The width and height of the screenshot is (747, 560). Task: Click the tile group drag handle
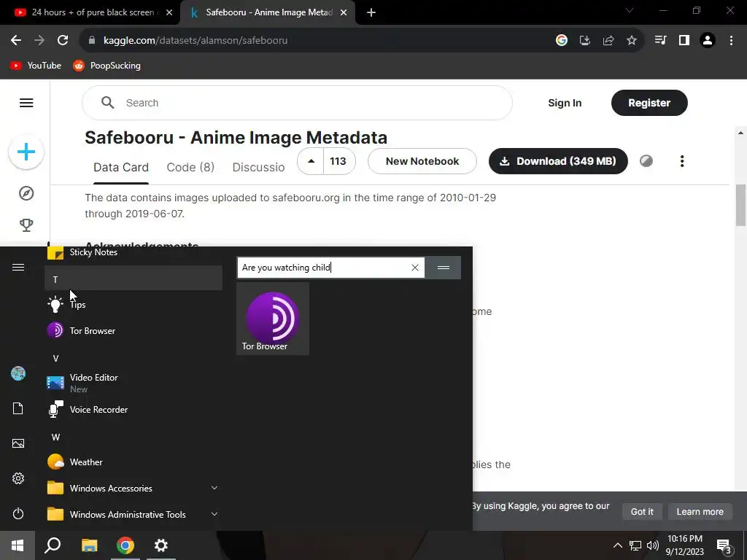[x=443, y=268]
